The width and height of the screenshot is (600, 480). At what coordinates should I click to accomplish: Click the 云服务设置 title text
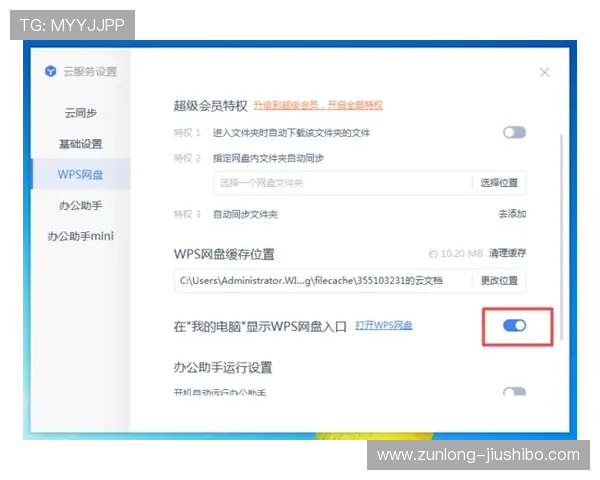(x=90, y=72)
